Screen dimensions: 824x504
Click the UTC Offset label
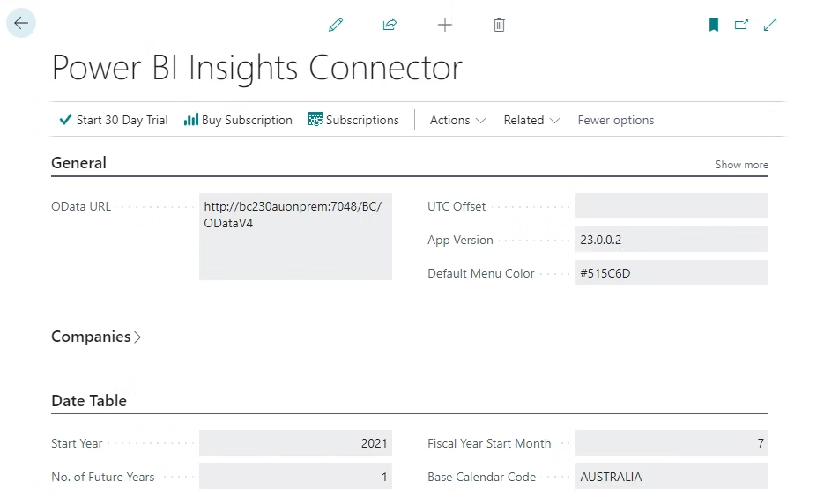tap(457, 206)
